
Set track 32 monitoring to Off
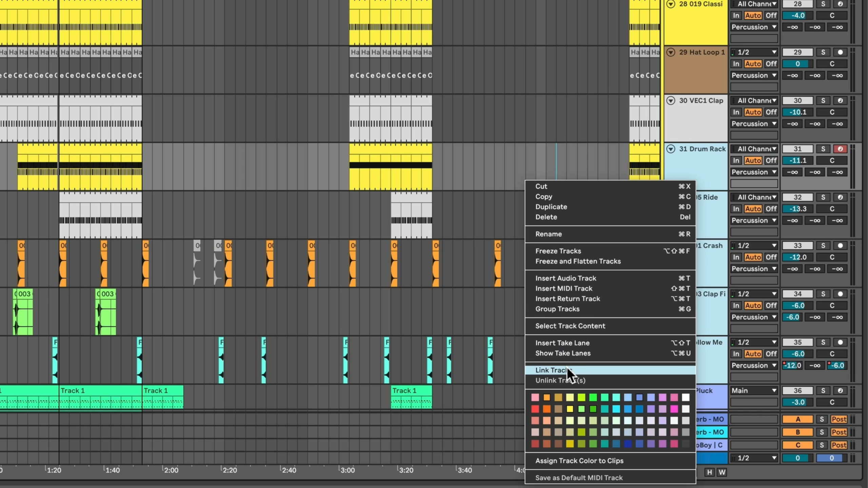[x=771, y=209]
